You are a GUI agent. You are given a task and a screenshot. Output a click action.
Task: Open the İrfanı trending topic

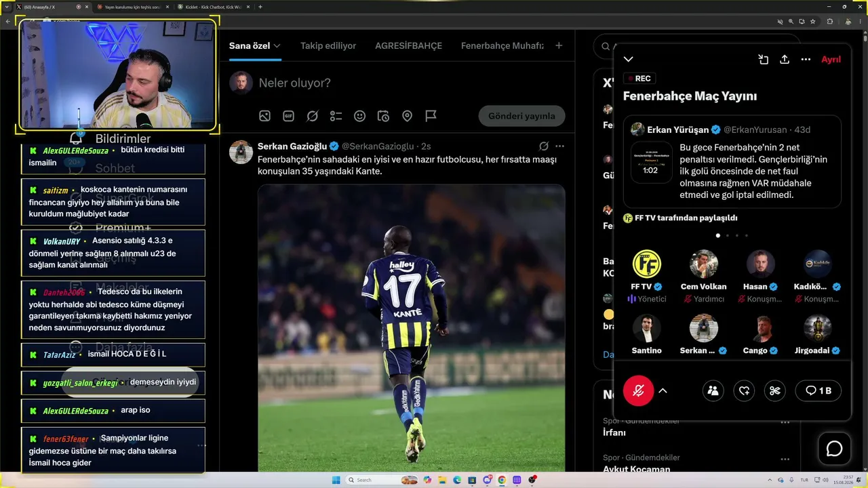click(614, 432)
